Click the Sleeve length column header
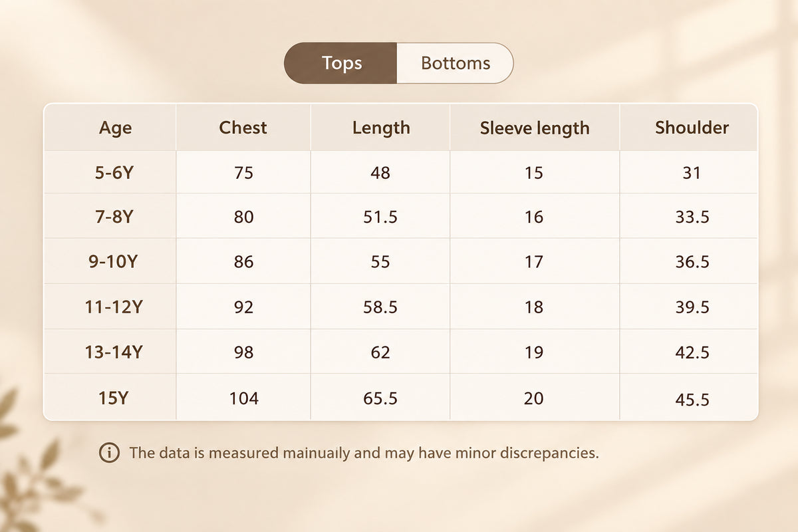 pos(535,128)
